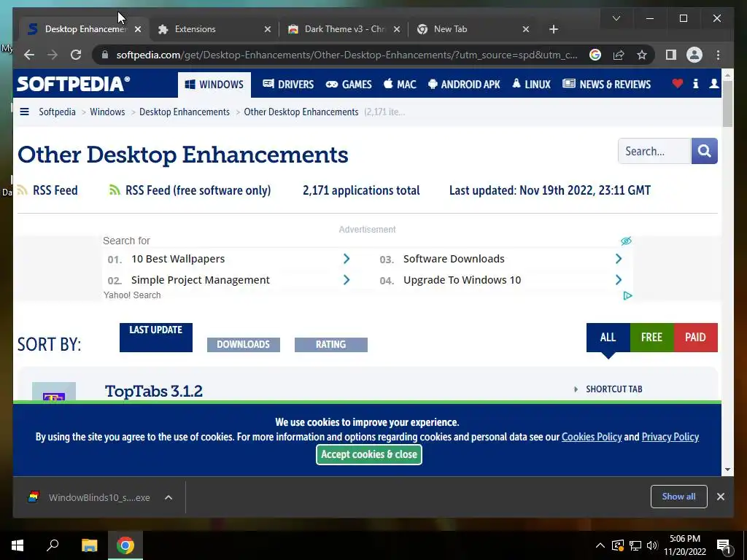Close the Extensions tab

pos(267,29)
